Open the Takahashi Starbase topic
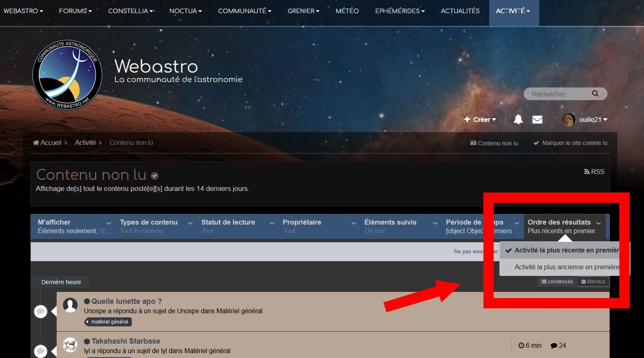Viewport: 644px width, 358px height. tap(126, 341)
